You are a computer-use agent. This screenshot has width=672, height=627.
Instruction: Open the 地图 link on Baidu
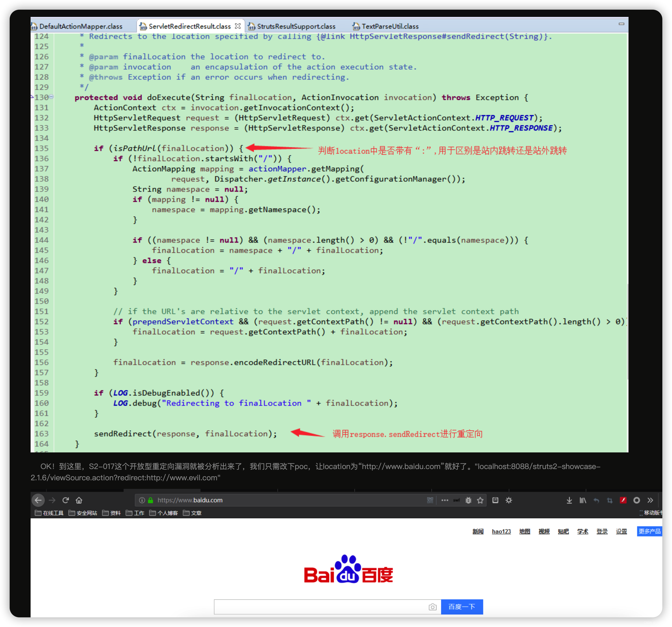pos(525,532)
